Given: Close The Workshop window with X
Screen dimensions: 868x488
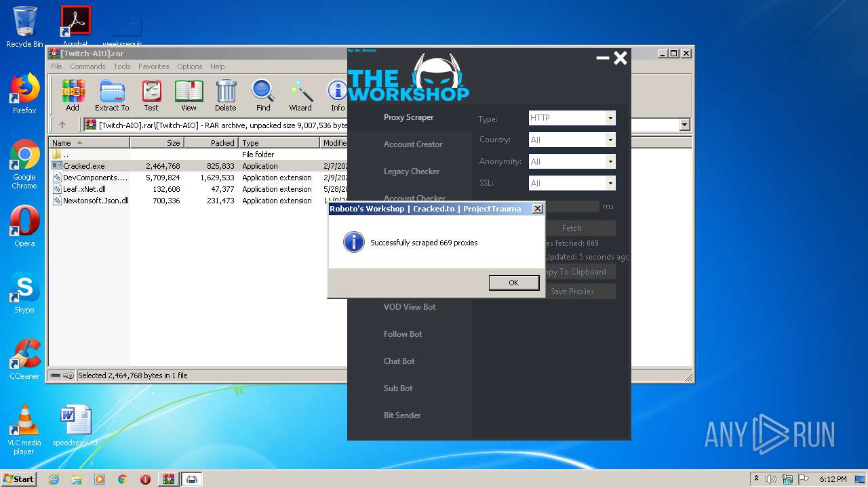Looking at the screenshot, I should coord(620,58).
